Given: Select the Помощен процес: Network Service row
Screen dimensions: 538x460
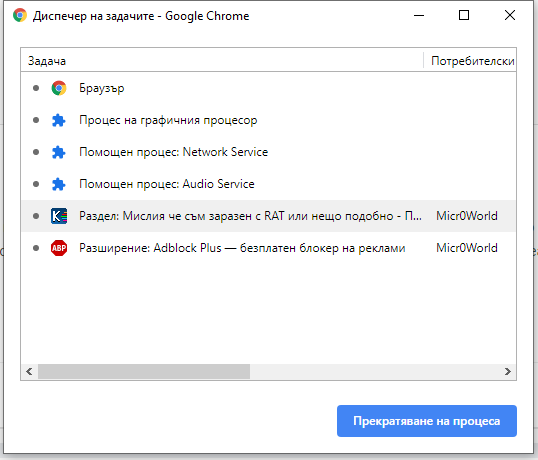Looking at the screenshot, I should click(x=268, y=152).
